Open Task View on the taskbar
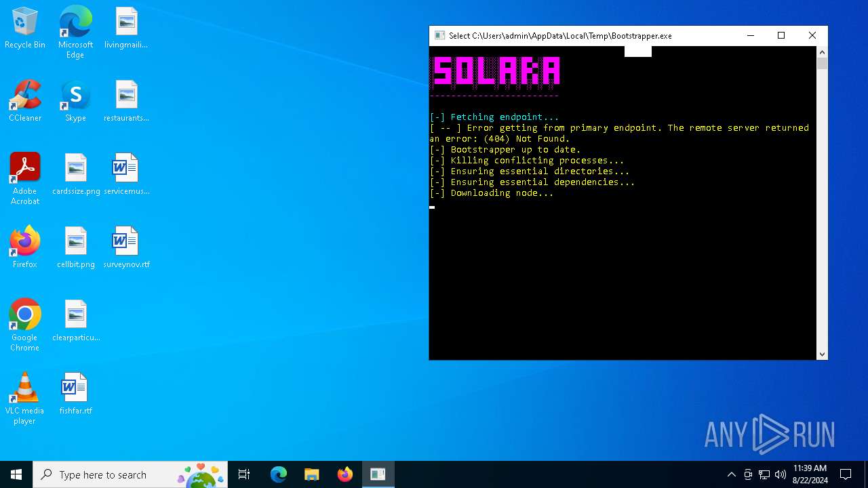The height and width of the screenshot is (488, 868). pyautogui.click(x=244, y=474)
